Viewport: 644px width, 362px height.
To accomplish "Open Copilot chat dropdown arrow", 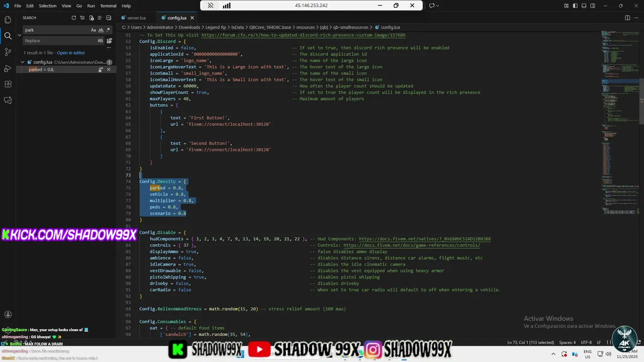I will click(438, 6).
